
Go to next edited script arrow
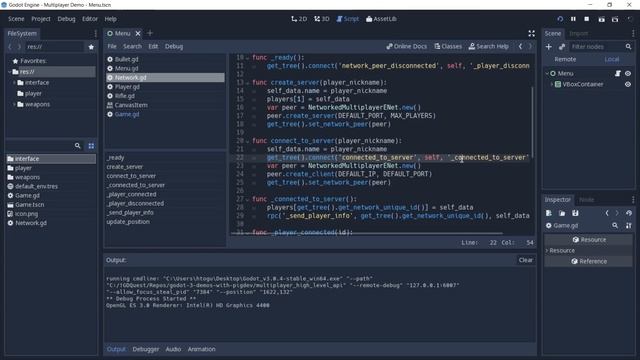tap(530, 47)
